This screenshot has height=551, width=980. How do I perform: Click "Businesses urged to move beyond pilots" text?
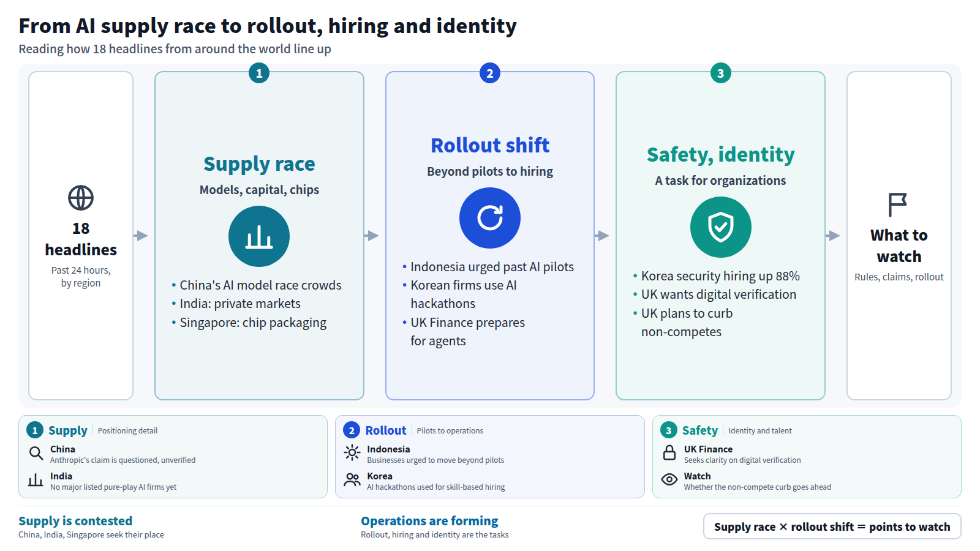[x=435, y=460]
